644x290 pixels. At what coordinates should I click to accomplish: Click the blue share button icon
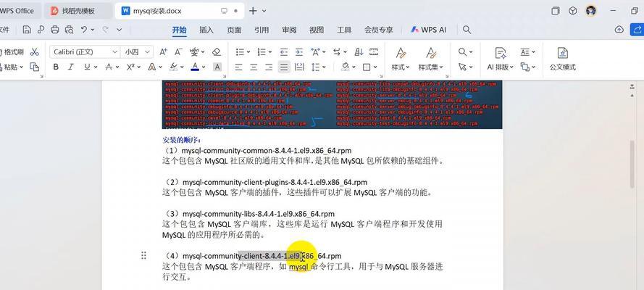(x=637, y=30)
